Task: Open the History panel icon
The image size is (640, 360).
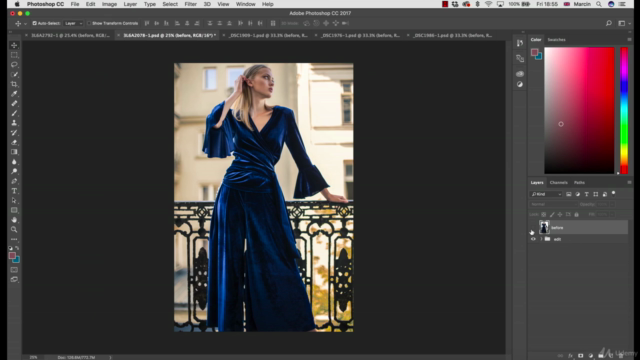Action: (520, 43)
